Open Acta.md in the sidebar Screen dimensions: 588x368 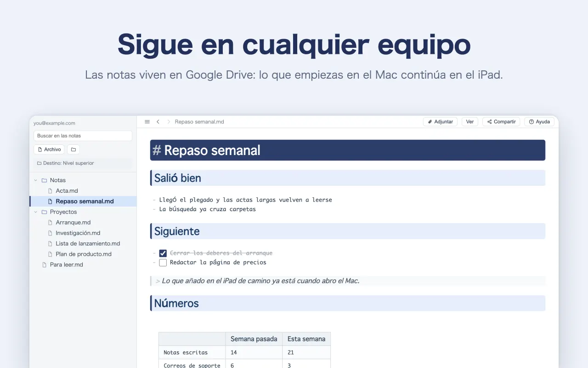(83, 191)
